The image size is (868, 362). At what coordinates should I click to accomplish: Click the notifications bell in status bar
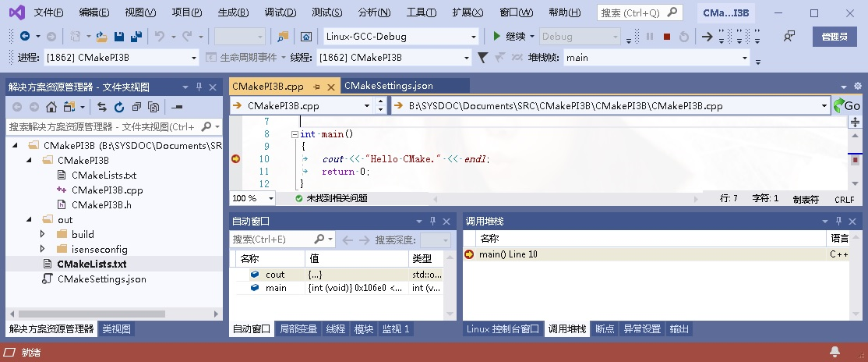coord(834,351)
